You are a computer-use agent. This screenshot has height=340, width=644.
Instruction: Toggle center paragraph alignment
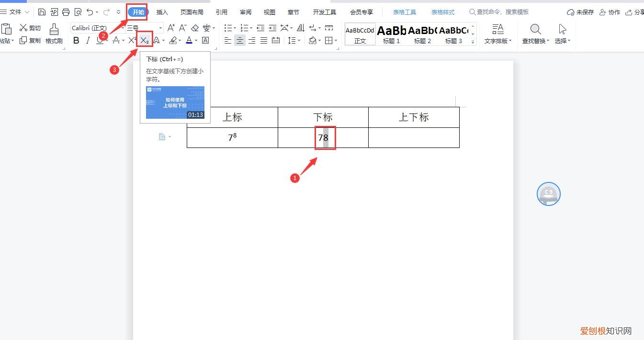pos(239,40)
